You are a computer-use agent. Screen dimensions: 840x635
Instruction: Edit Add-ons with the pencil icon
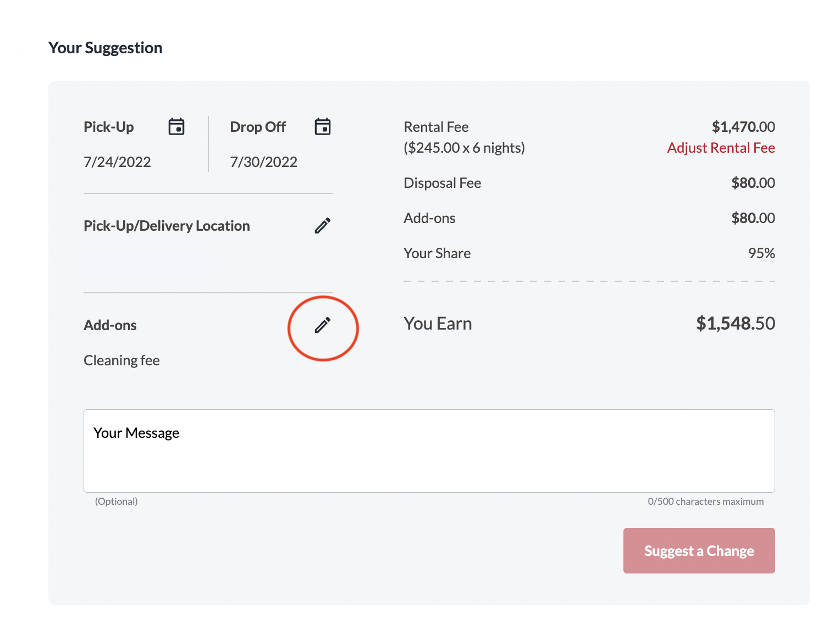(323, 325)
